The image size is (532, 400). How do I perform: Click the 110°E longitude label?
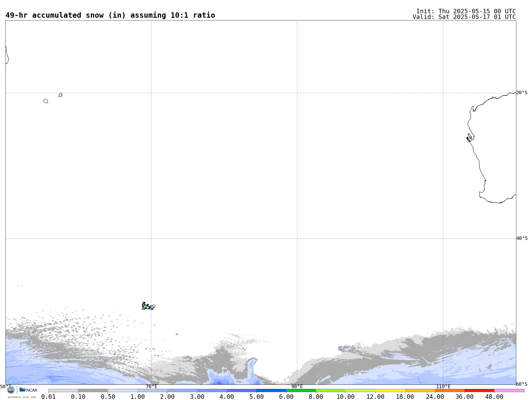coord(443,386)
